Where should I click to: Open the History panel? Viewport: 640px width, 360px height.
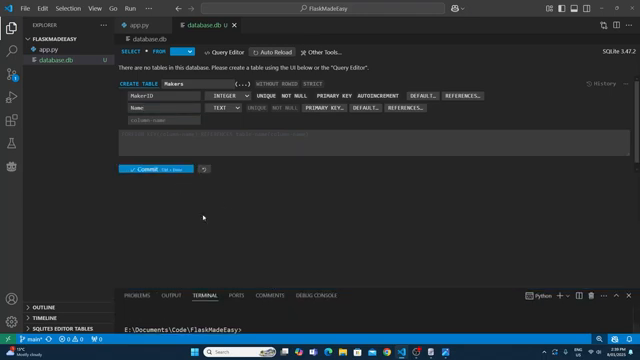coord(601,84)
